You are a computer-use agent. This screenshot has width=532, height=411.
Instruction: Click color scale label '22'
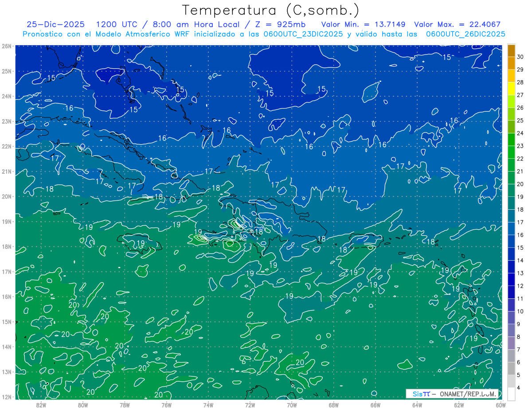[520, 159]
